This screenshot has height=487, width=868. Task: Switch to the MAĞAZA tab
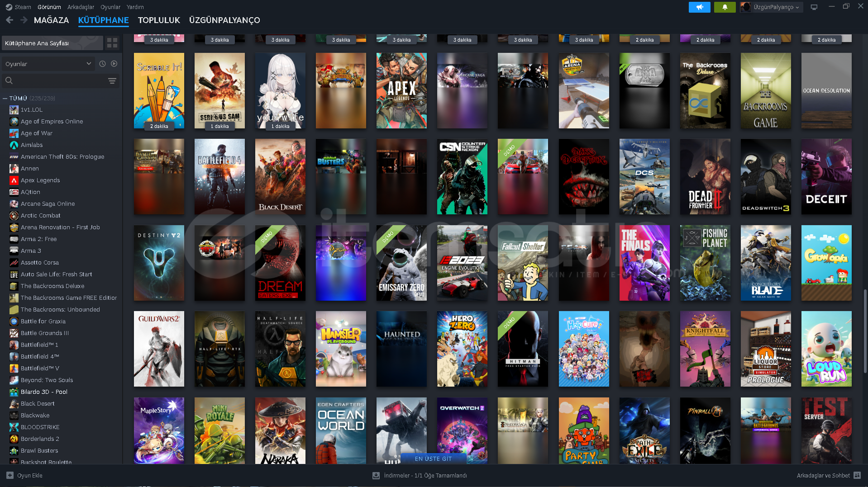[x=52, y=20]
